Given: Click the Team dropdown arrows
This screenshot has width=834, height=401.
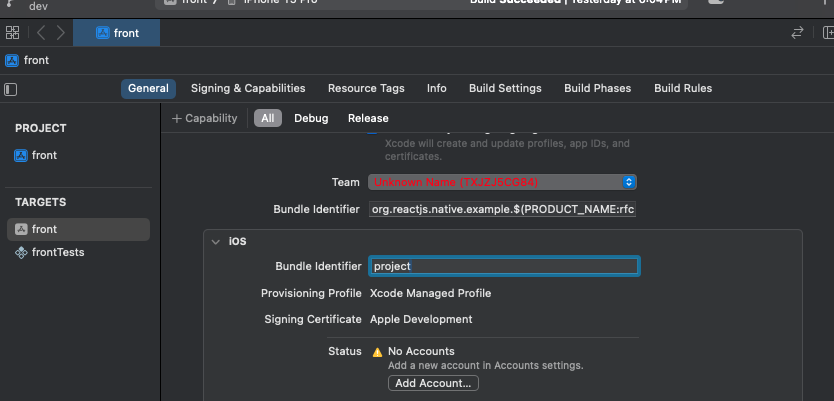Looking at the screenshot, I should [629, 182].
